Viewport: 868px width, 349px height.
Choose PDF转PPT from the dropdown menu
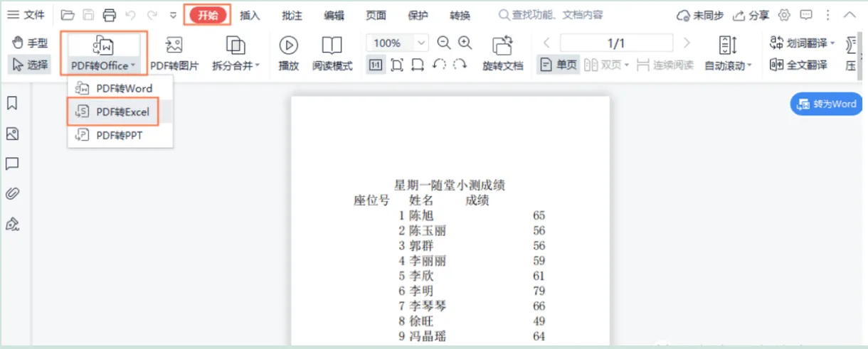tap(120, 135)
